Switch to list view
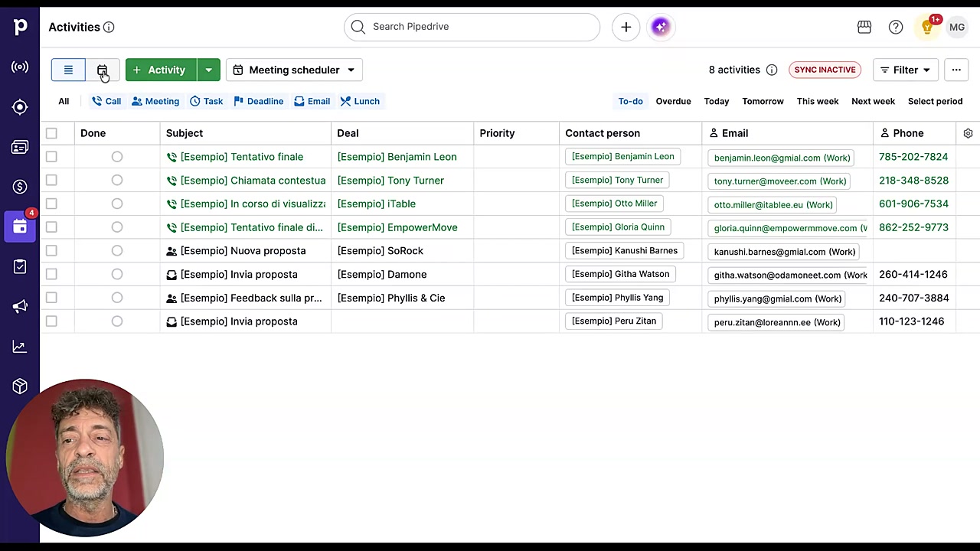 [68, 70]
